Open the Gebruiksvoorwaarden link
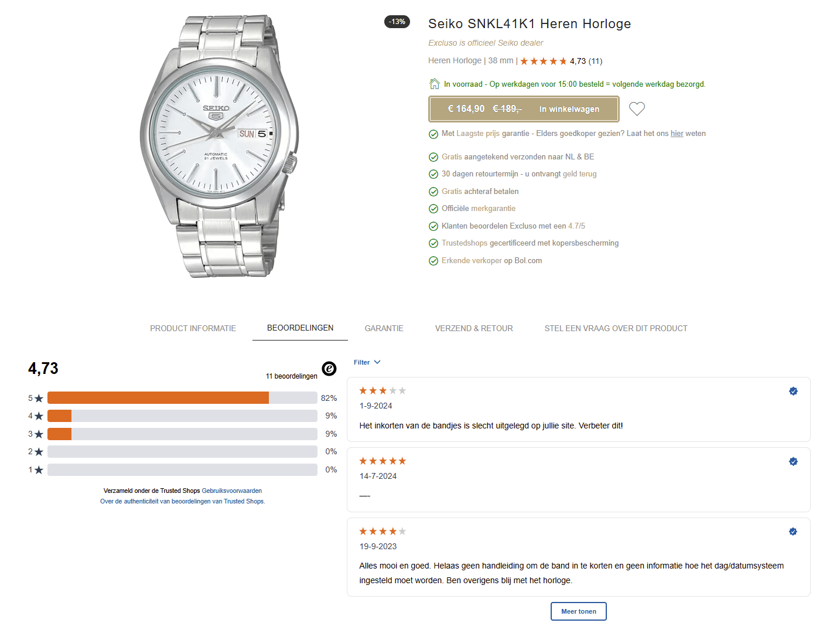 (x=231, y=491)
